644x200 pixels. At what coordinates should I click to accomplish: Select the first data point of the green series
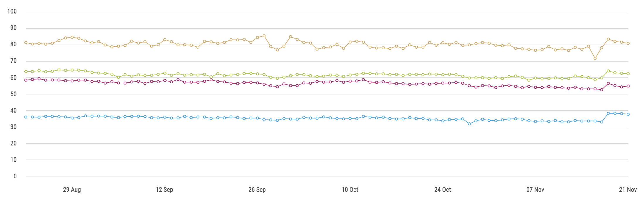(26, 72)
